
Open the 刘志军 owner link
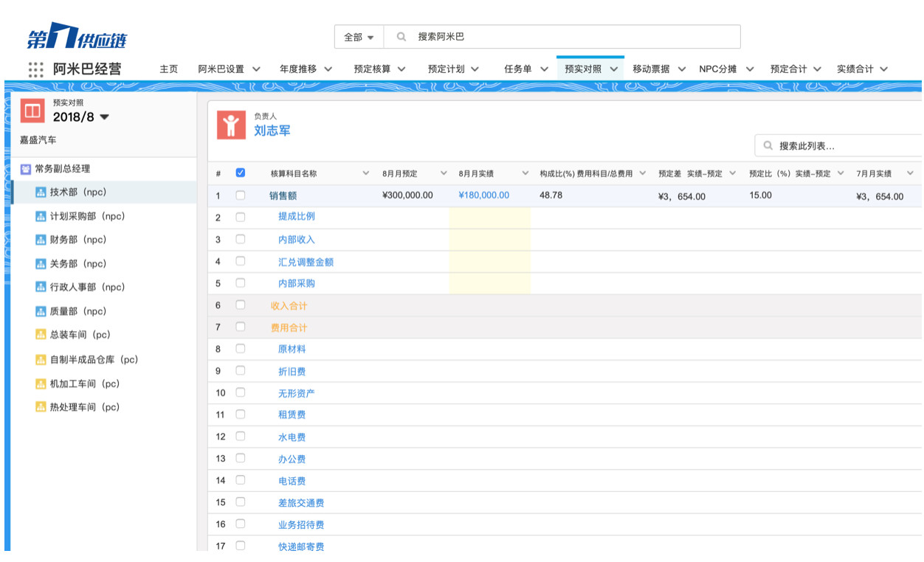point(272,131)
